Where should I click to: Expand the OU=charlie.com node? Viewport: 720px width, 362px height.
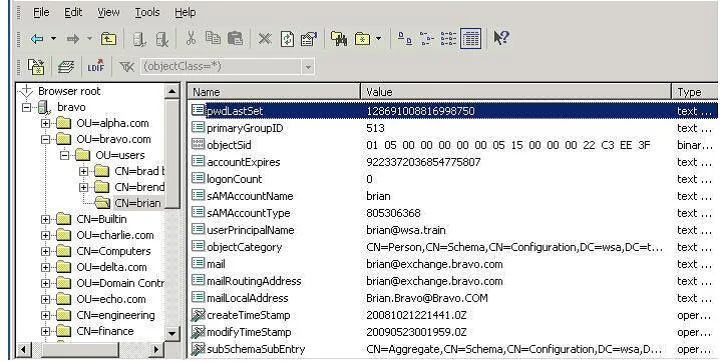point(45,235)
